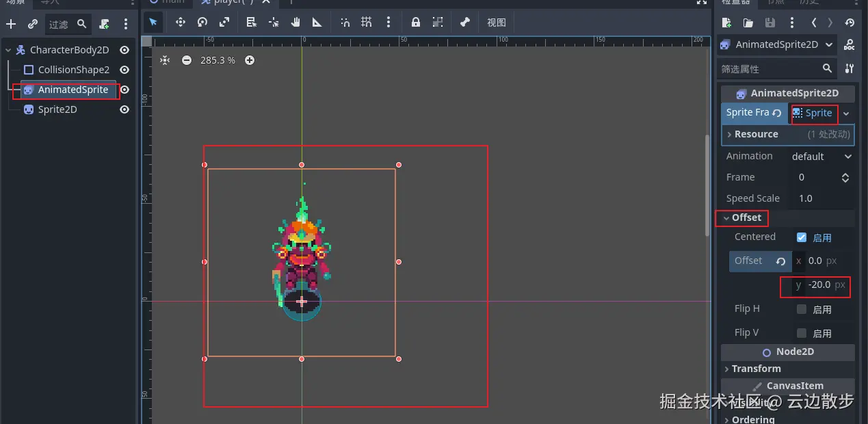
Task: Zoom in with the plus button
Action: 250,60
